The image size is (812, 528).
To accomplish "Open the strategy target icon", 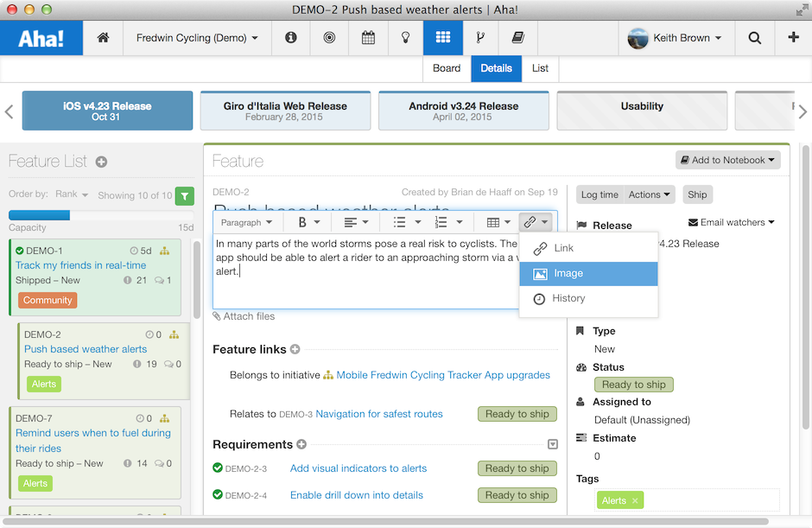I will (x=329, y=37).
